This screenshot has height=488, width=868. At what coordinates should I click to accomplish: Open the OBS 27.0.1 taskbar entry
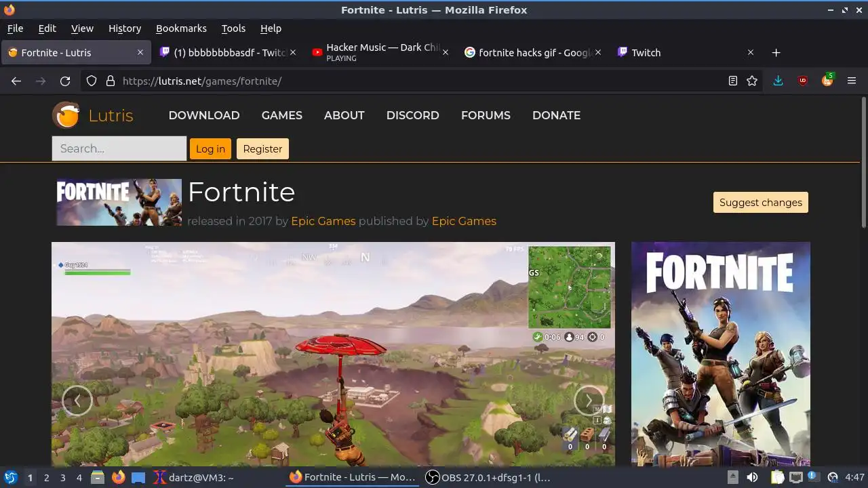[488, 477]
